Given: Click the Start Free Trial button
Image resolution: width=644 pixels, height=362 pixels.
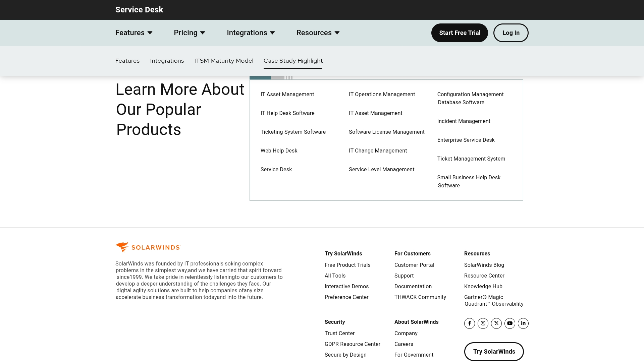Looking at the screenshot, I should [460, 33].
